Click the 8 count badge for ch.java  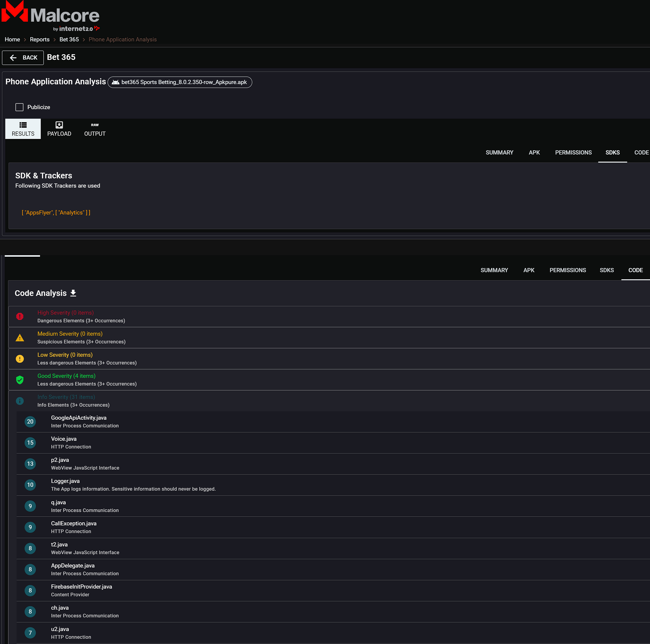30,612
